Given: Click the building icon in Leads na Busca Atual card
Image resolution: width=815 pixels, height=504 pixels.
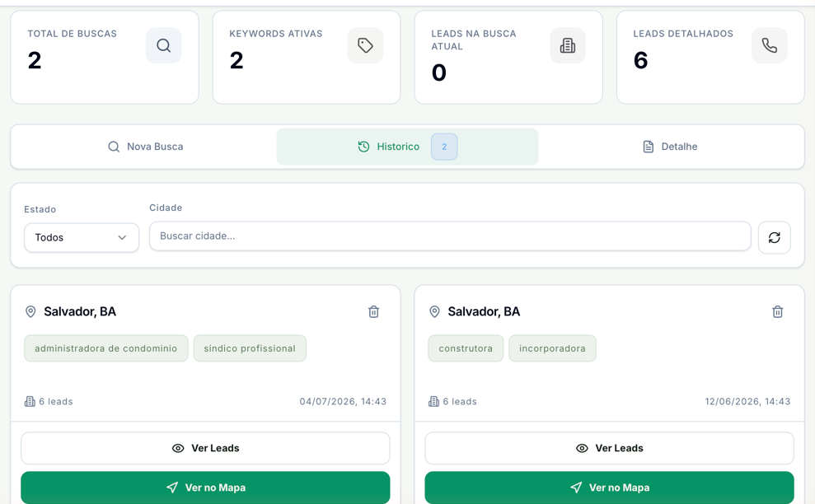Looking at the screenshot, I should click(x=568, y=46).
